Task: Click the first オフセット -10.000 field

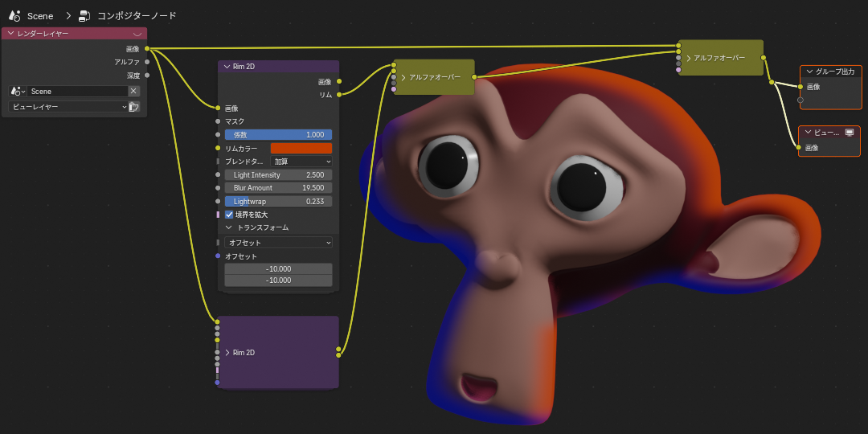Action: [278, 269]
